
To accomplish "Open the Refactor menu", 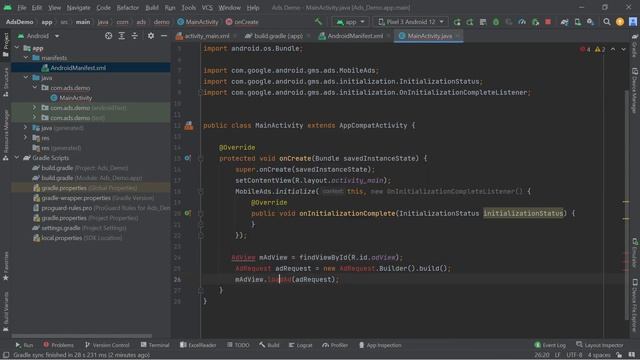I will pos(128,7).
